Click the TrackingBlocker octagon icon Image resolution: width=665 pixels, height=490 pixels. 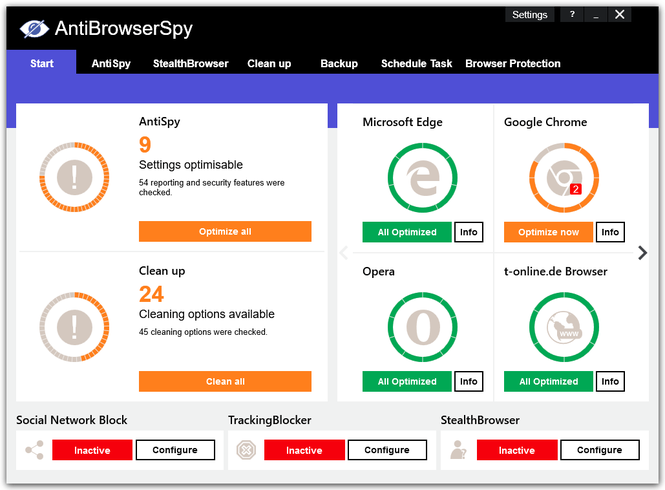(246, 450)
